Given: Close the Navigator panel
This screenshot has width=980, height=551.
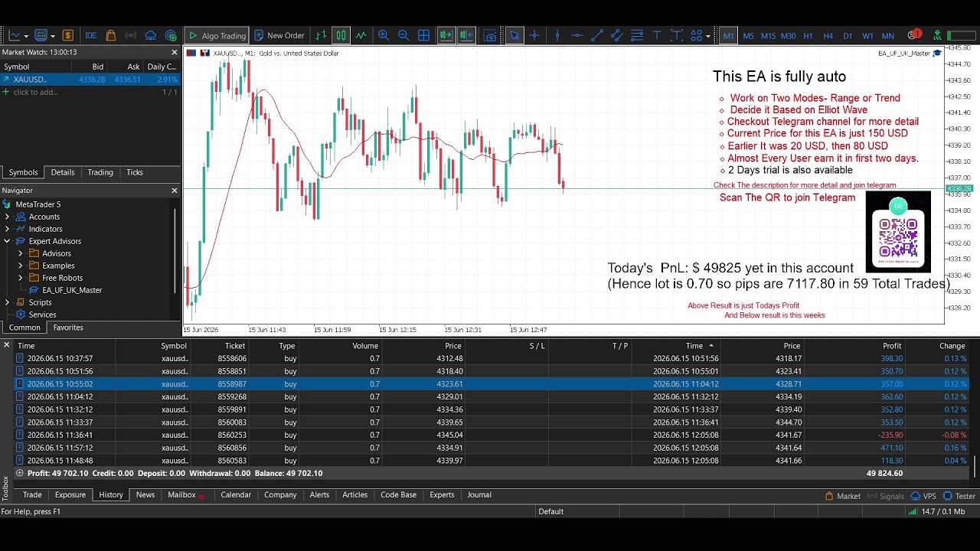Looking at the screenshot, I should (x=174, y=191).
